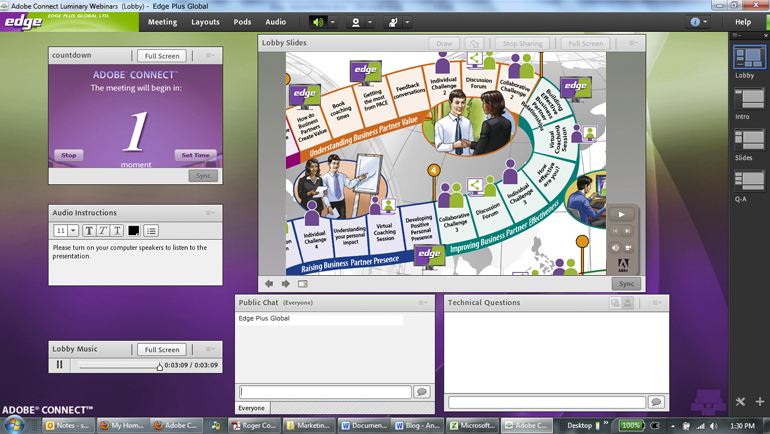The image size is (770, 434).
Task: Make the countdown pod Full Screen
Action: pos(162,56)
